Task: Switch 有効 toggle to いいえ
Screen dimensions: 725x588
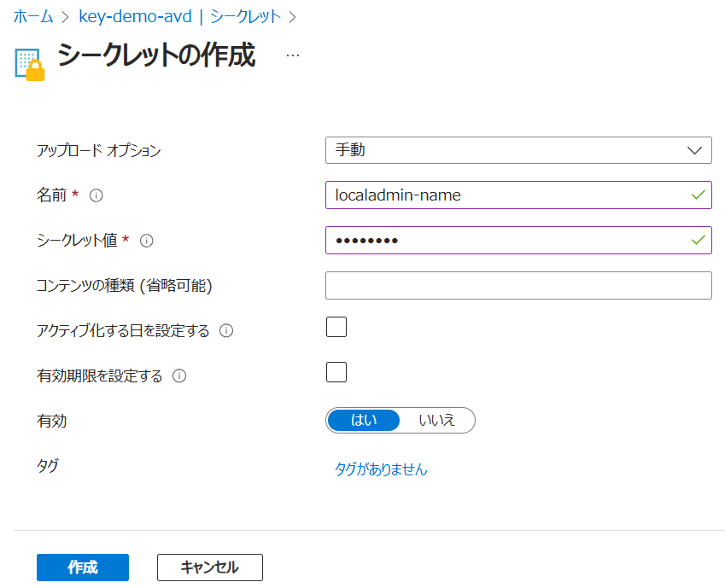Action: point(436,420)
